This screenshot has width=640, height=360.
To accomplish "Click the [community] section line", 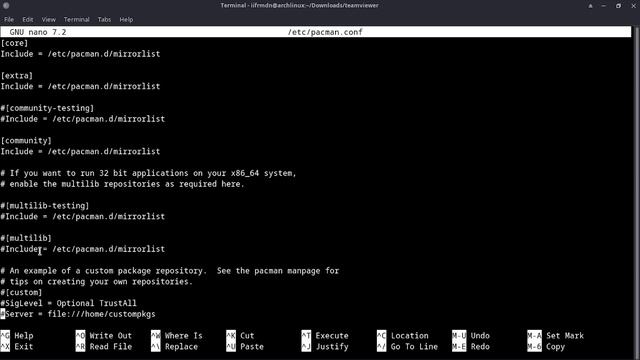I will coord(26,141).
